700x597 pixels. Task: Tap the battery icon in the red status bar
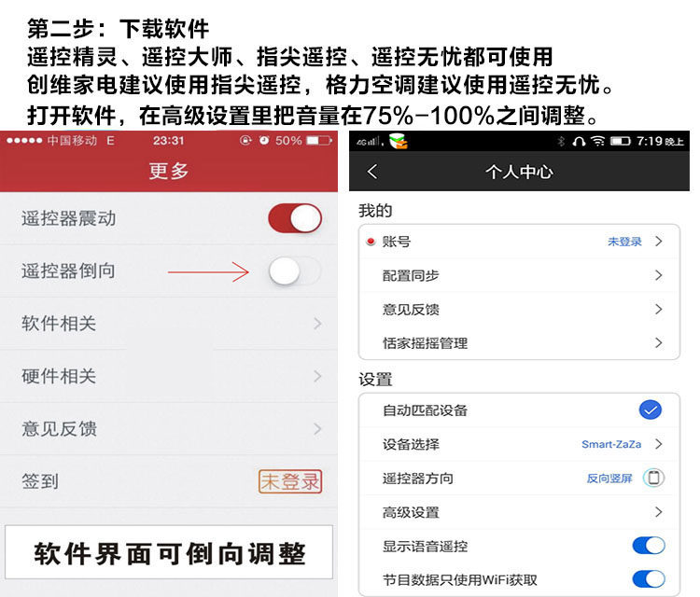319,141
